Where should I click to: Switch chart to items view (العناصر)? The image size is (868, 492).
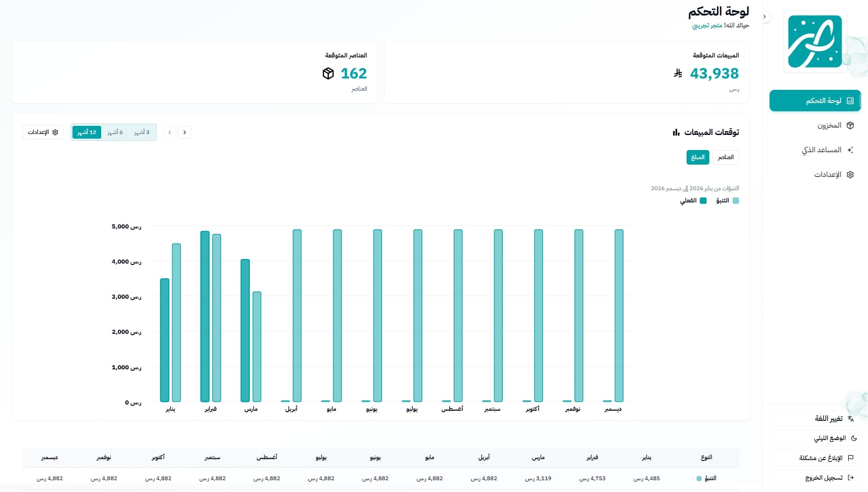click(725, 157)
